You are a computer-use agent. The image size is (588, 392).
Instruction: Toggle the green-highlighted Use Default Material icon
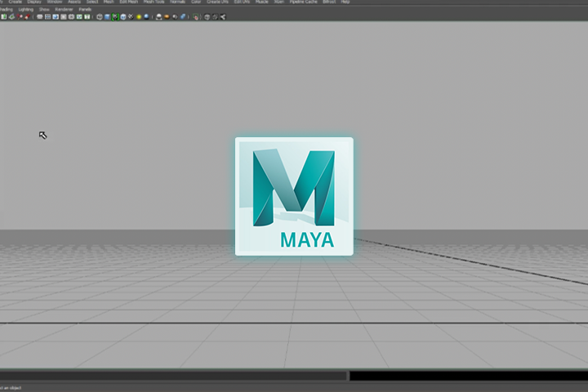(115, 17)
